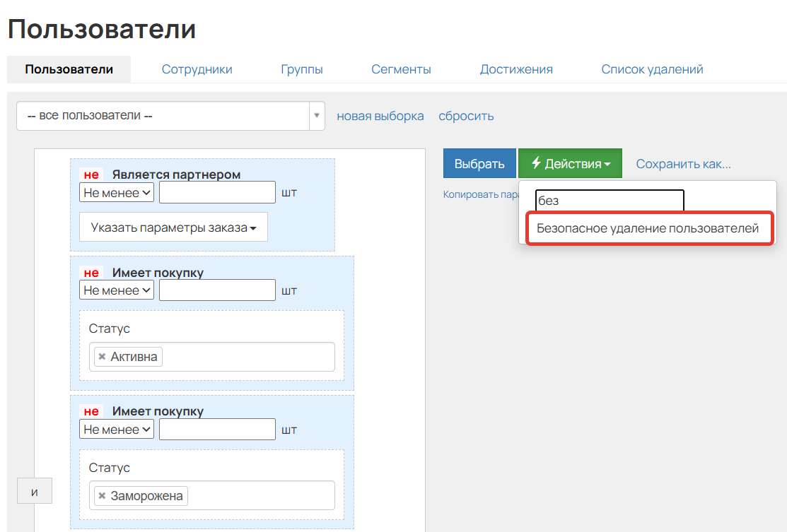The height and width of the screenshot is (532, 787).
Task: Toggle не on the second Имеет покупку filter
Action: [x=90, y=410]
